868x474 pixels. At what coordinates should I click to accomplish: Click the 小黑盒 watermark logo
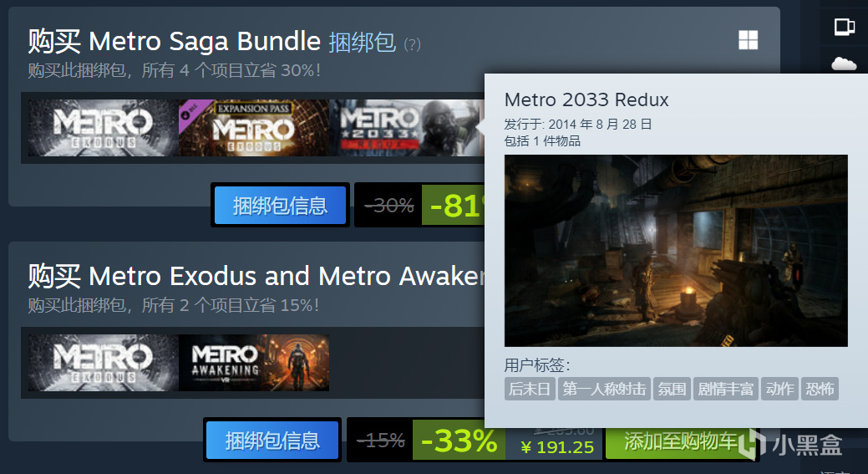(x=792, y=444)
